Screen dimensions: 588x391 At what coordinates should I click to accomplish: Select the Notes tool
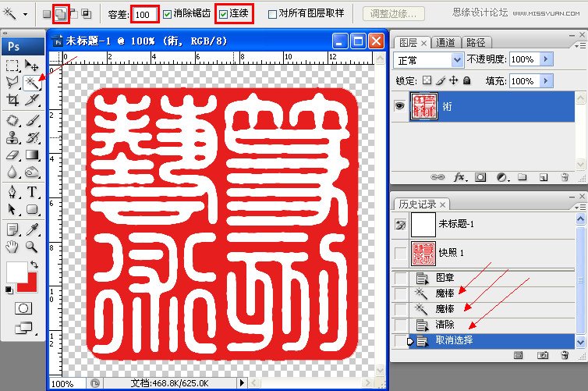pos(12,229)
